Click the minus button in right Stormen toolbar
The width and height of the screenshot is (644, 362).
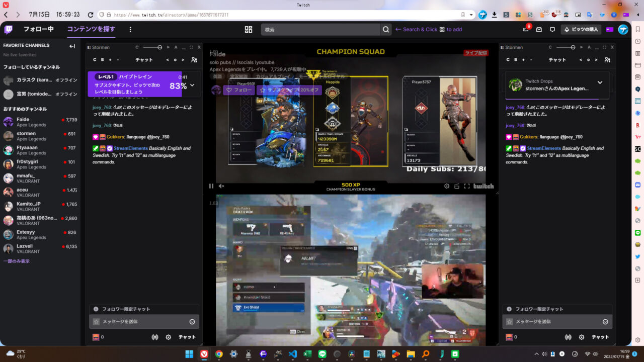[531, 60]
